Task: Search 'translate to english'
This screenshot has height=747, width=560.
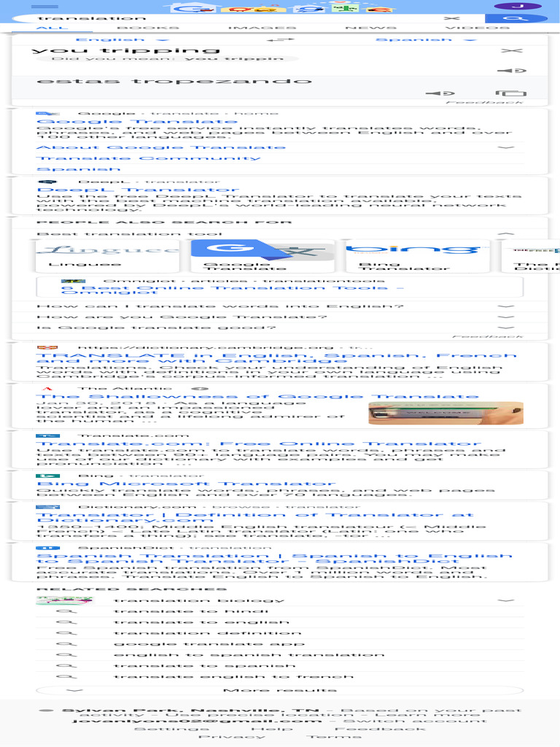Action: point(201,622)
